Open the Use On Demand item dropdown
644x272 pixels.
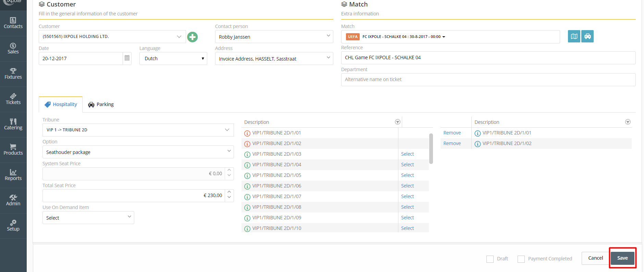(88, 218)
